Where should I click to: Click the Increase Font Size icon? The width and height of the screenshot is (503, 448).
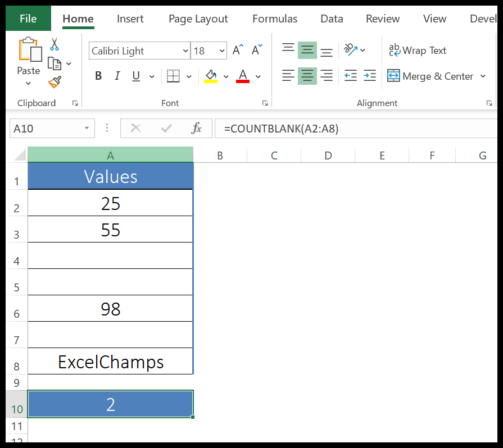(x=235, y=49)
